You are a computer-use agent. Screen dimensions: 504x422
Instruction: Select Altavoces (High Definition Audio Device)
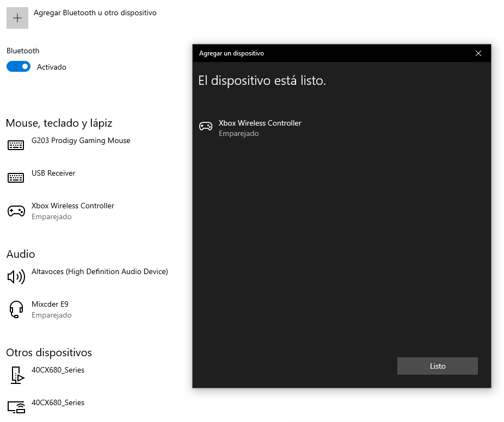pos(100,272)
